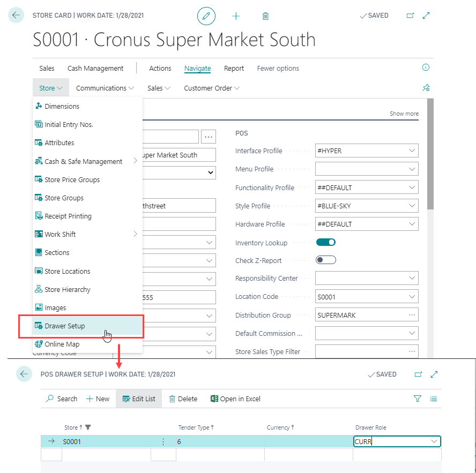Click the back arrow on the Store Card
The image size is (476, 473).
coord(16,15)
